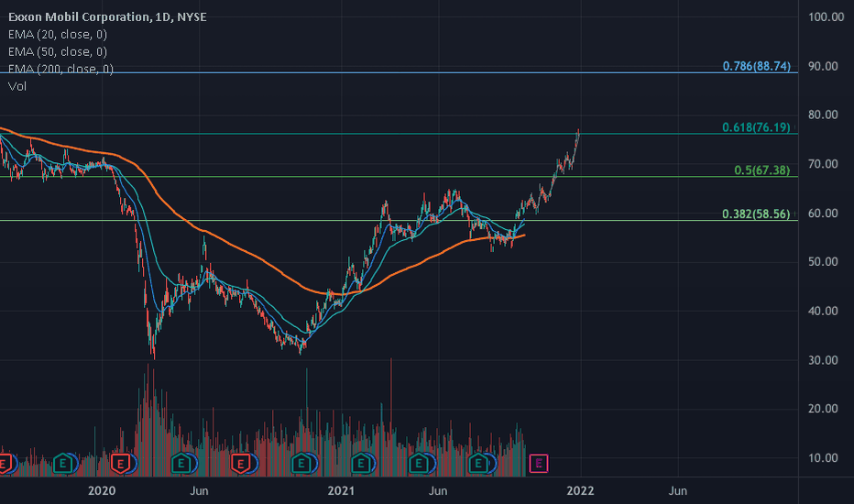Click the 100.00 price axis label
This screenshot has height=504, width=854.
(x=826, y=16)
